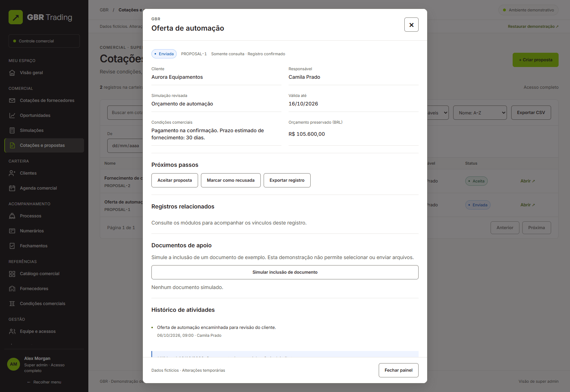Click Exportar CSV button

531,113
